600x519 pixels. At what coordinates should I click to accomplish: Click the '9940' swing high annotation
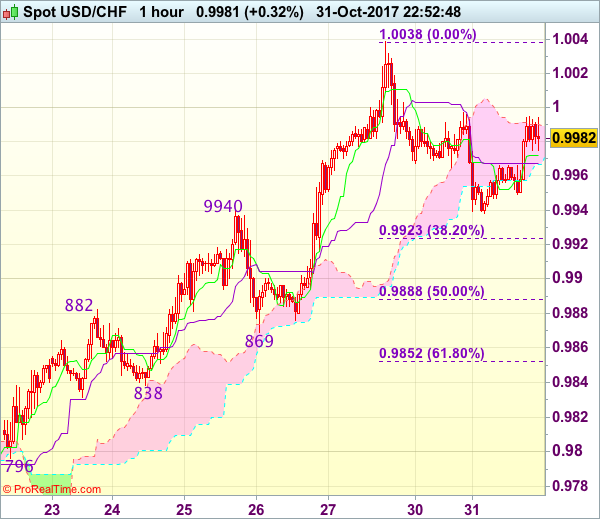pyautogui.click(x=223, y=206)
